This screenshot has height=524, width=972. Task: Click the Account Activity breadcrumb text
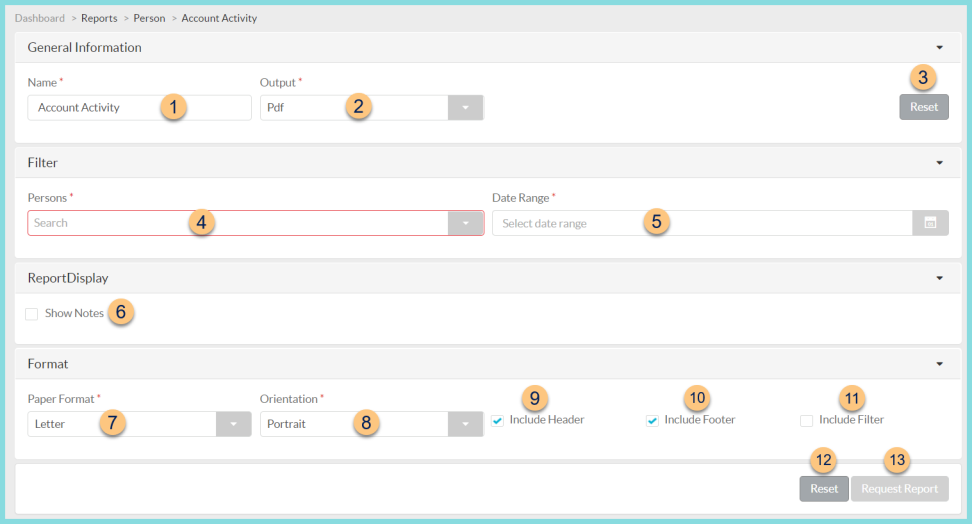click(x=219, y=18)
